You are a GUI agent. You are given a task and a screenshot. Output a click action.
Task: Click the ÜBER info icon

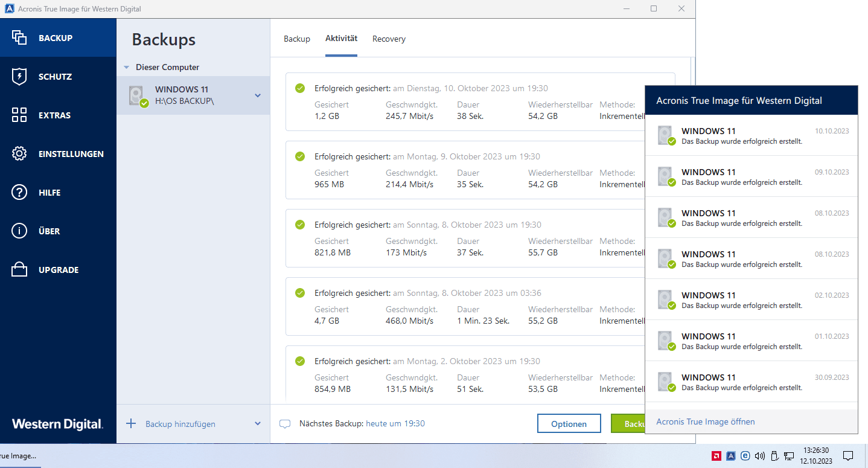(19, 231)
